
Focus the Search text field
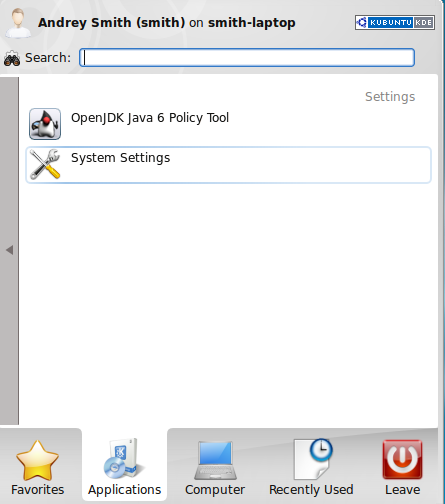[x=247, y=57]
